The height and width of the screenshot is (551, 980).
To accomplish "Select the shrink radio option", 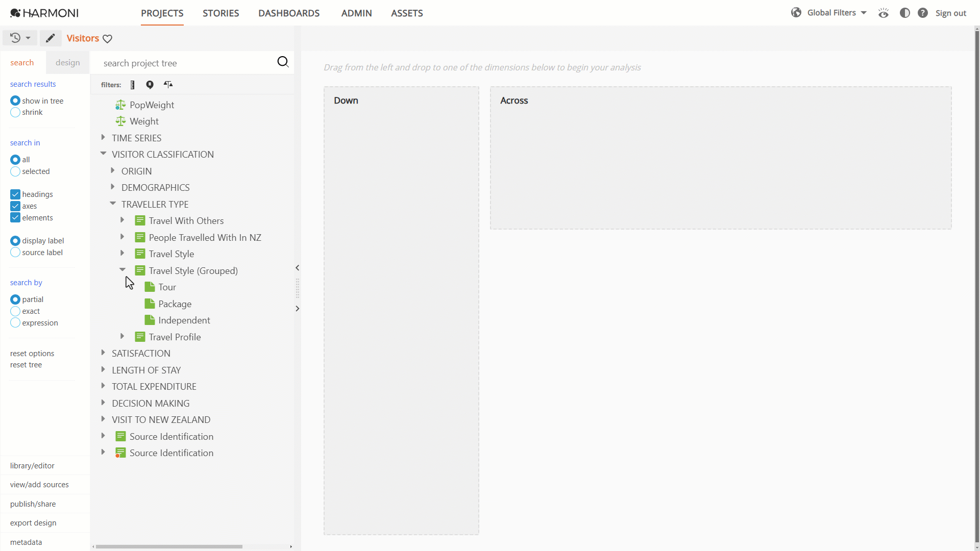I will [x=15, y=112].
